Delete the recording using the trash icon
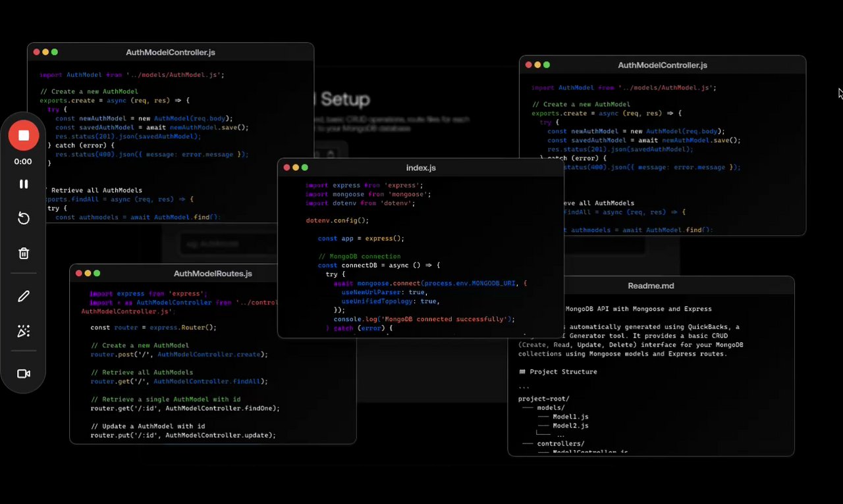 24,253
